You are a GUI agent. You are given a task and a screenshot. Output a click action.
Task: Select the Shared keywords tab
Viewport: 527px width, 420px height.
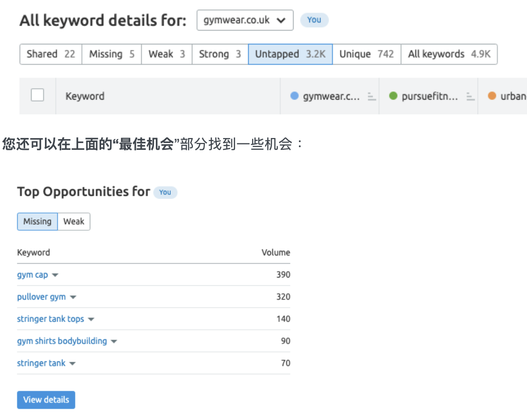pos(50,54)
